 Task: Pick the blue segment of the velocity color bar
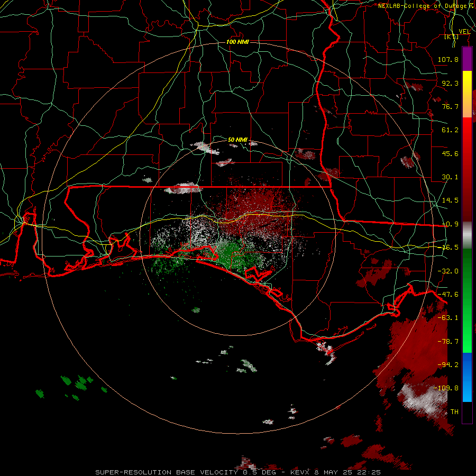click(467, 377)
